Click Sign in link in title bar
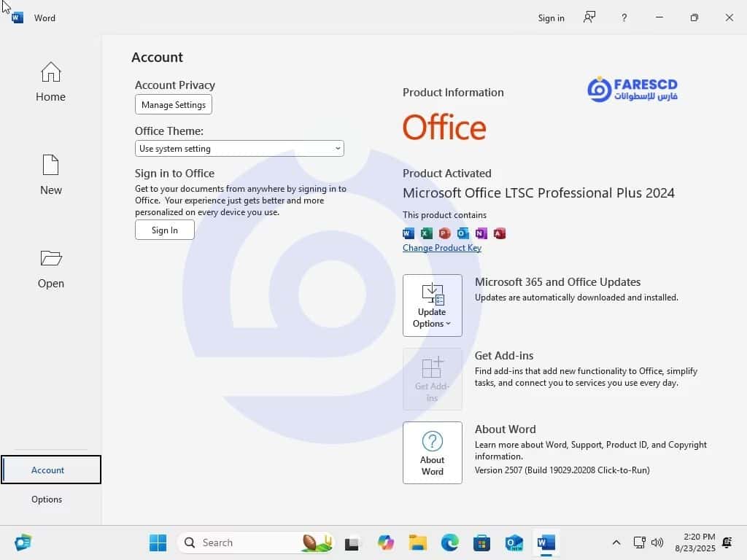 tap(551, 18)
